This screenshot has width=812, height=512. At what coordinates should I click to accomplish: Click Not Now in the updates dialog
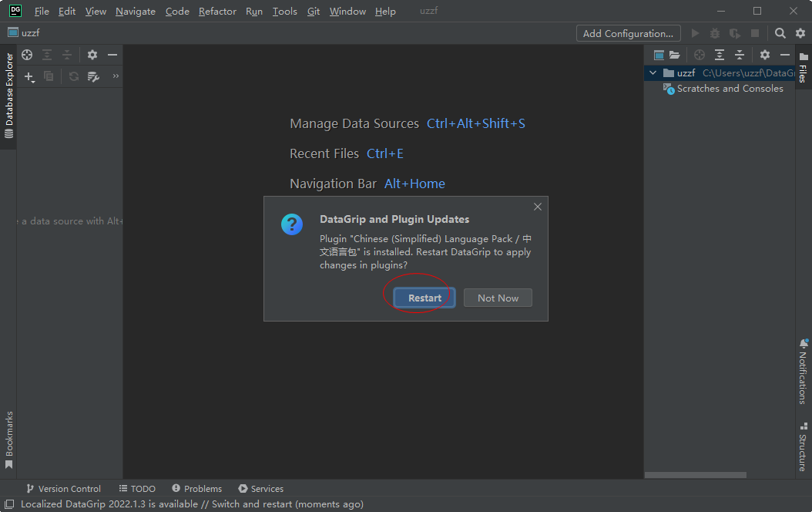point(498,298)
